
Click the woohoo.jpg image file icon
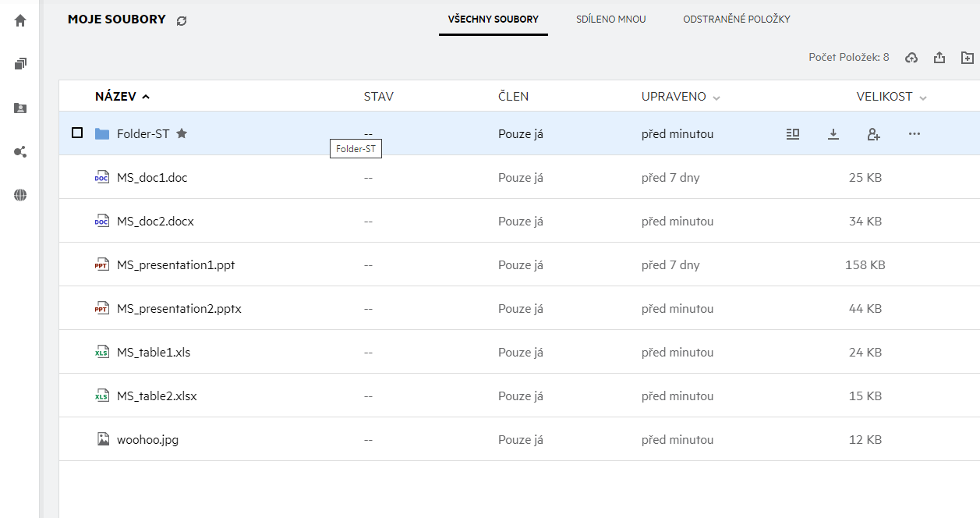[102, 439]
